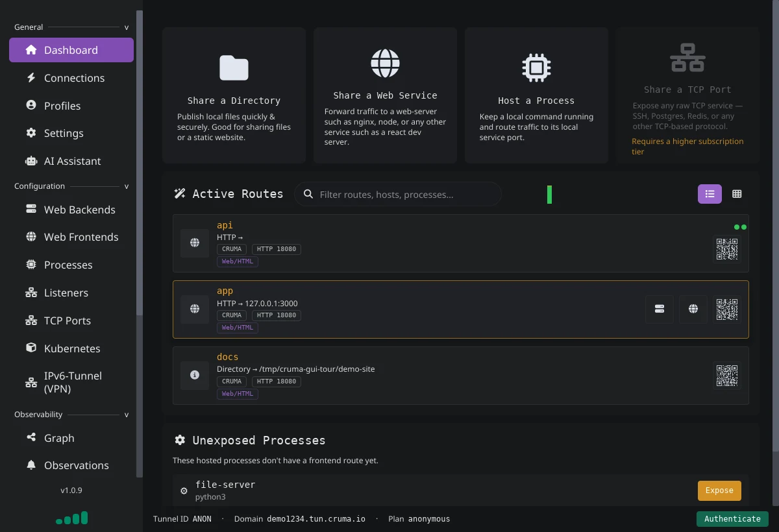Viewport: 779px width, 532px height.
Task: Click the Plan anonymous status entry
Action: (419, 519)
